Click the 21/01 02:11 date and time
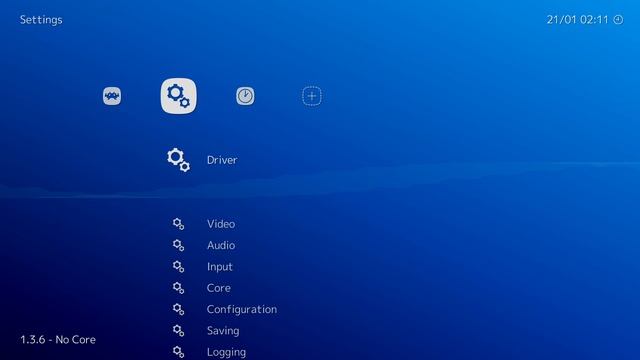The image size is (640, 360). [x=578, y=20]
